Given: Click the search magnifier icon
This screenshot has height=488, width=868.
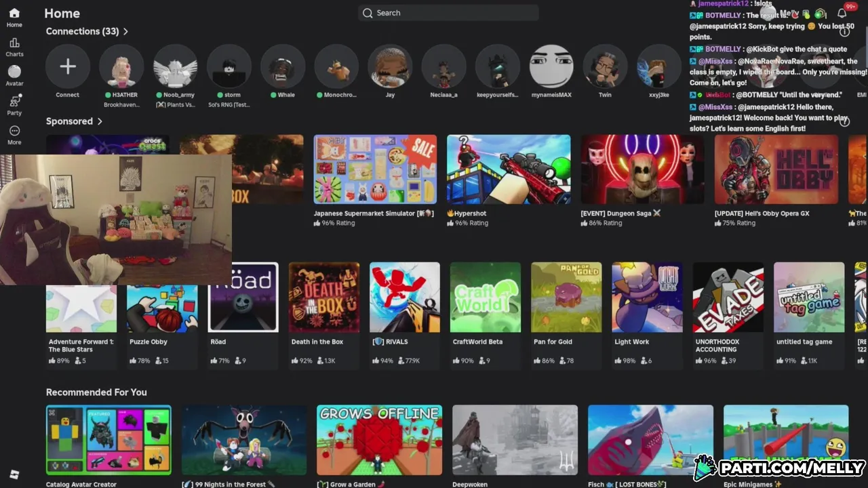Looking at the screenshot, I should click(368, 13).
